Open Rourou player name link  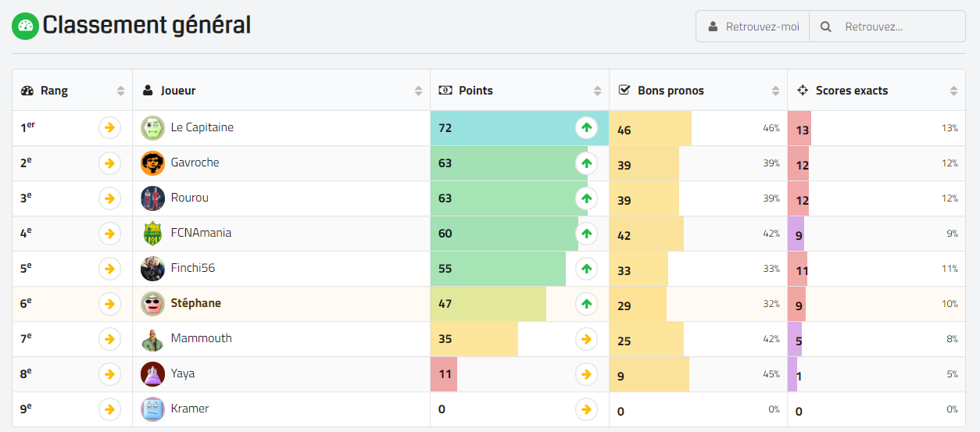click(189, 198)
